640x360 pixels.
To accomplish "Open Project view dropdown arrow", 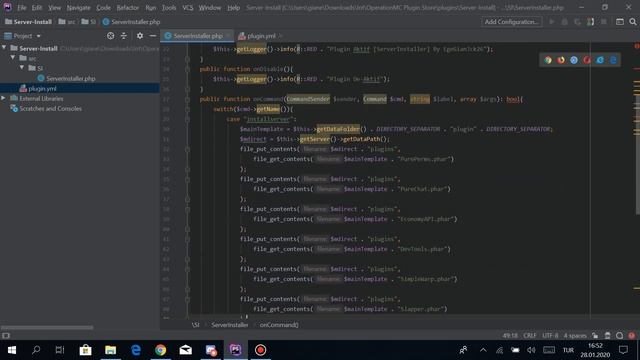I will click(39, 36).
